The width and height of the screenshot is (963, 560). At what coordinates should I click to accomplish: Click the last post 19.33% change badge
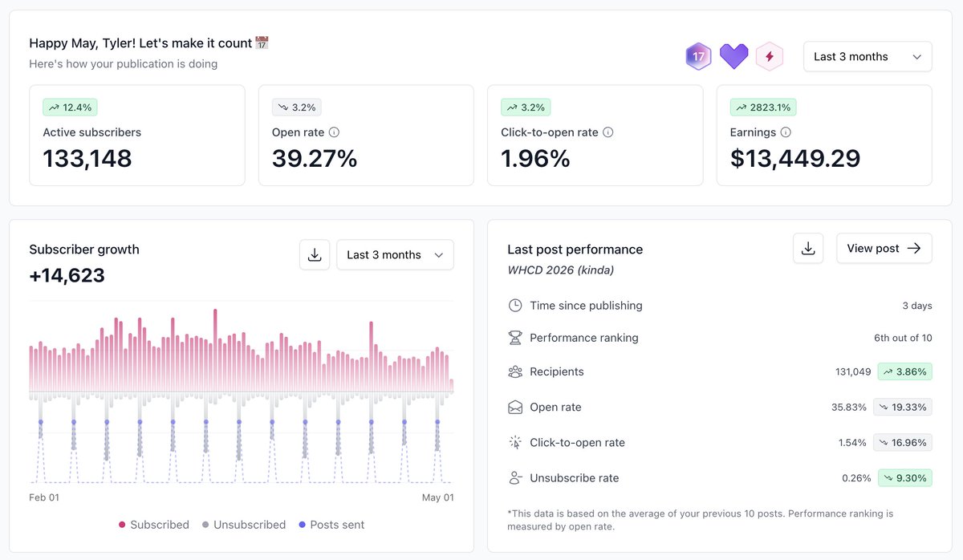click(903, 407)
